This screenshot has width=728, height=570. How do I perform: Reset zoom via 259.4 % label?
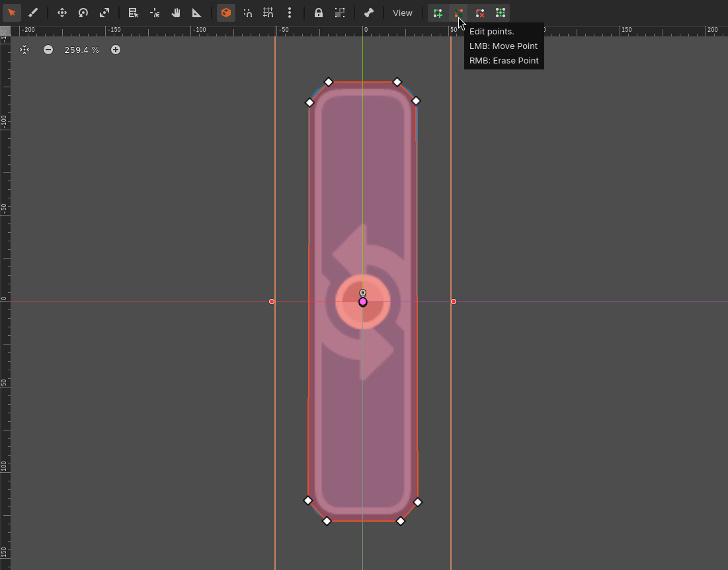82,50
